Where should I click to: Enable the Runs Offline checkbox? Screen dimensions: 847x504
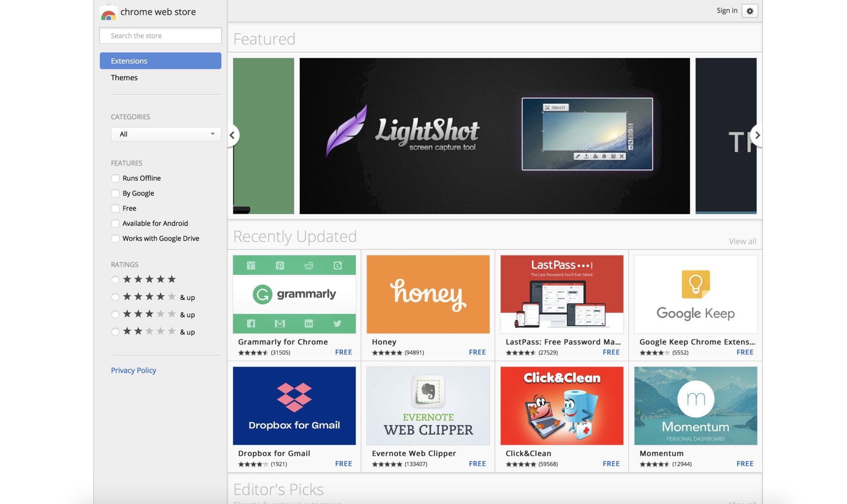(x=115, y=178)
